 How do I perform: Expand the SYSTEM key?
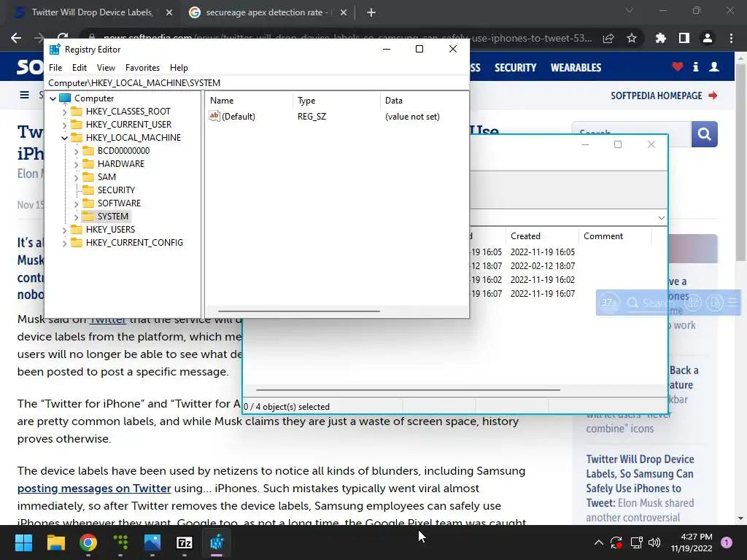(76, 217)
